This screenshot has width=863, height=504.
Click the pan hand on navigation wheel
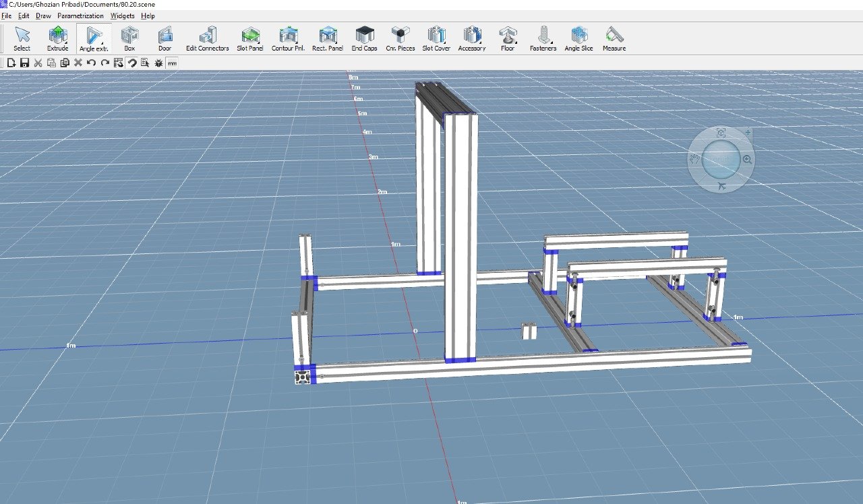[694, 160]
